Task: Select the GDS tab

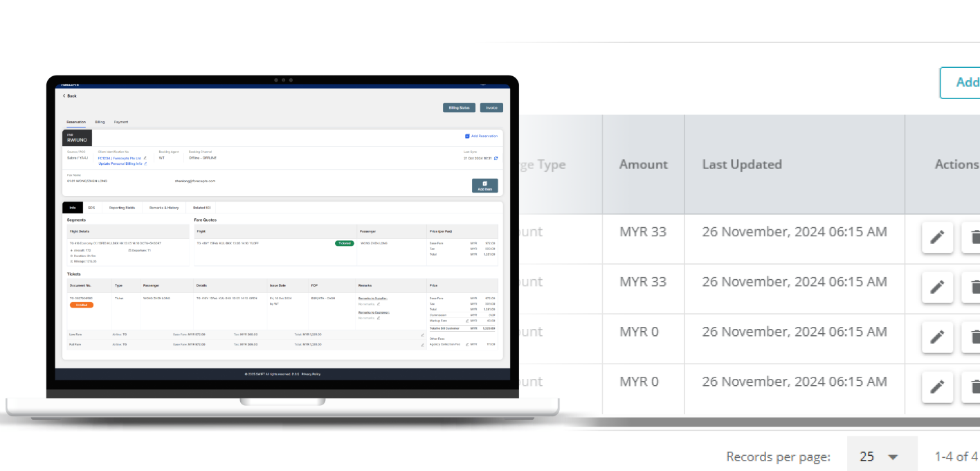Action: 91,208
